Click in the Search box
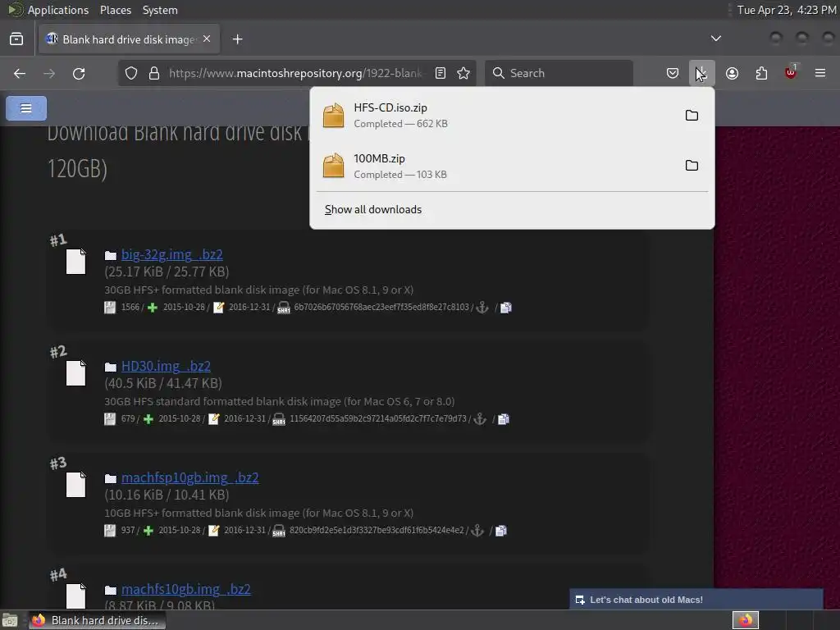 pyautogui.click(x=559, y=73)
